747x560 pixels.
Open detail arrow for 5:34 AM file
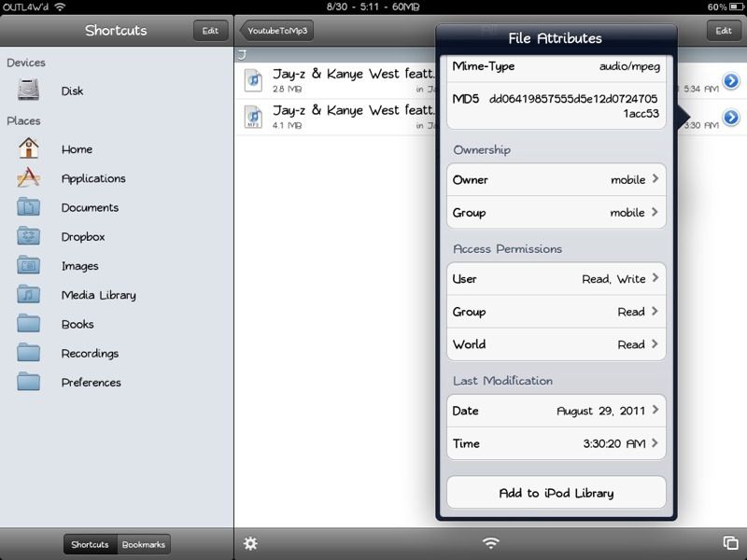pyautogui.click(x=731, y=81)
